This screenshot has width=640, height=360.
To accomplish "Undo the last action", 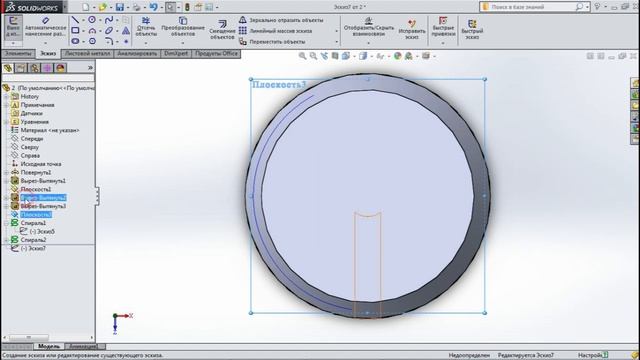I will tap(153, 7).
